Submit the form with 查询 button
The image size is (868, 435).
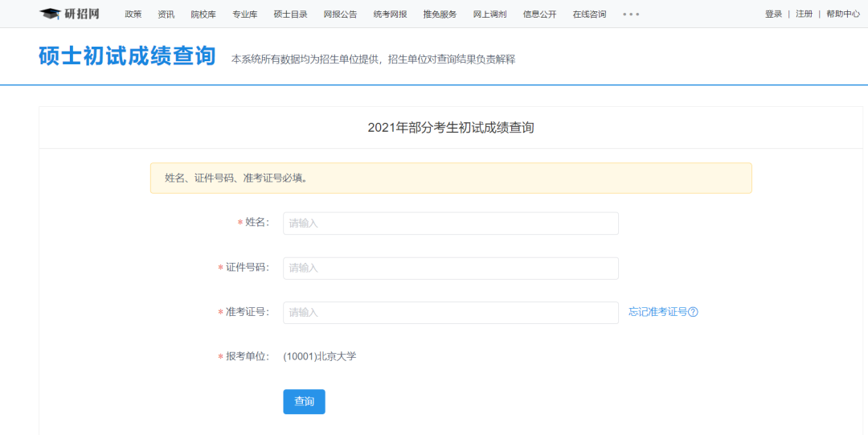point(304,402)
